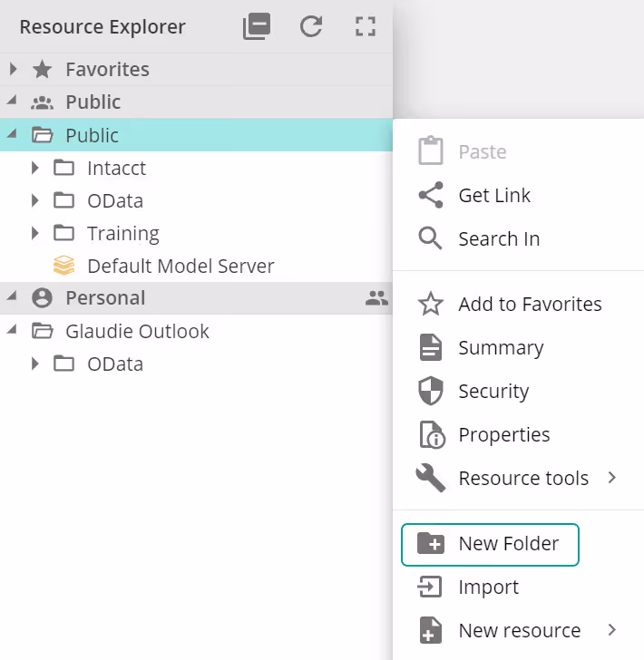Click the Default Model Server stack icon
The image size is (644, 660).
coord(63,266)
